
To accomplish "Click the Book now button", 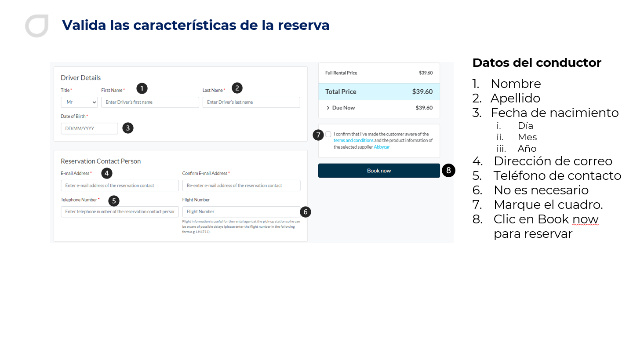I will click(x=379, y=171).
